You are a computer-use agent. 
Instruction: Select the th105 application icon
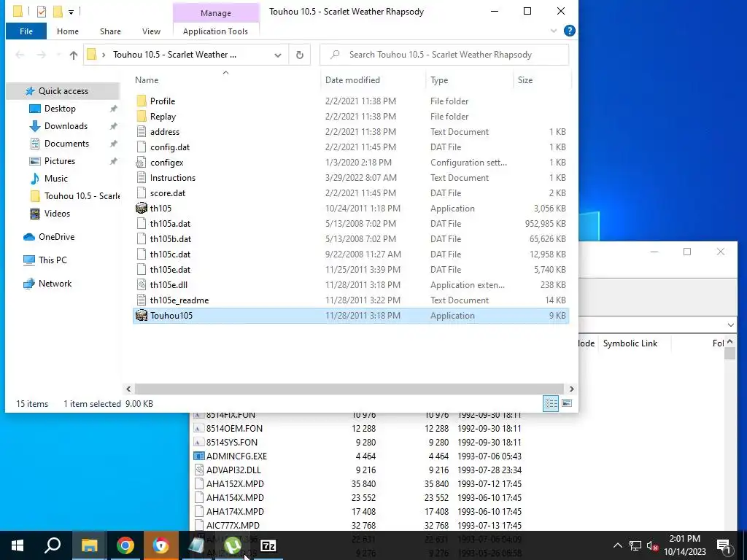tap(141, 208)
